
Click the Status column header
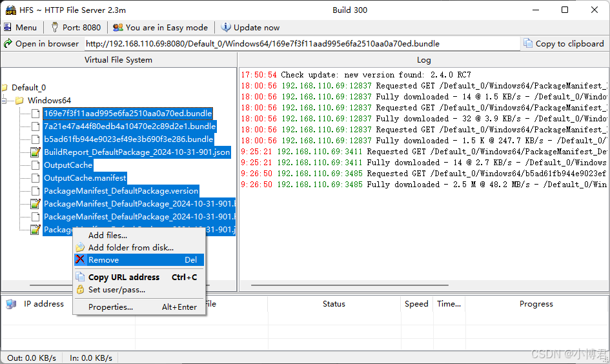pyautogui.click(x=334, y=304)
